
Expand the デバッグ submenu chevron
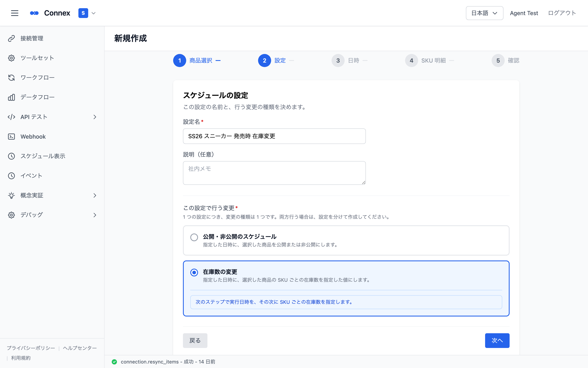click(95, 215)
